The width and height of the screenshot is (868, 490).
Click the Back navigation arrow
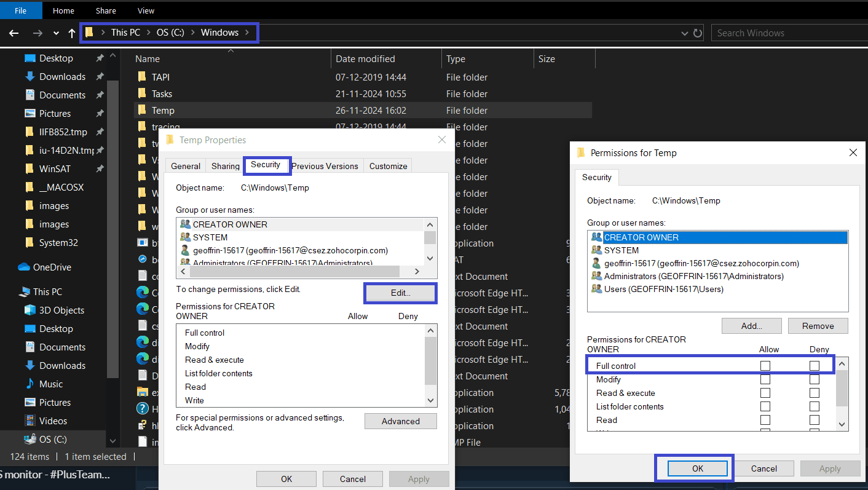pos(14,33)
